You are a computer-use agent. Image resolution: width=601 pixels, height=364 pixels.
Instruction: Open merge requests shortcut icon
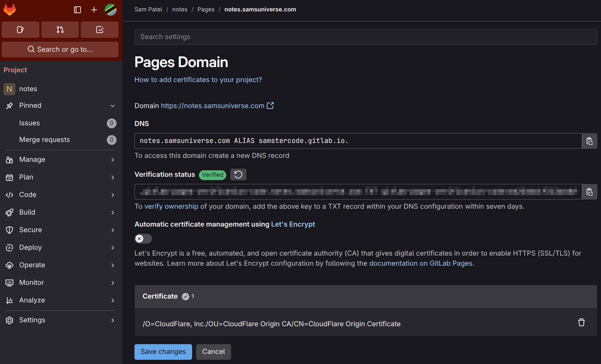pyautogui.click(x=60, y=30)
